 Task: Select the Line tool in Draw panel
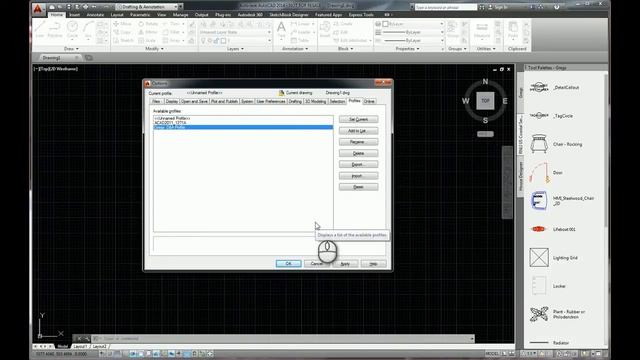click(40, 30)
